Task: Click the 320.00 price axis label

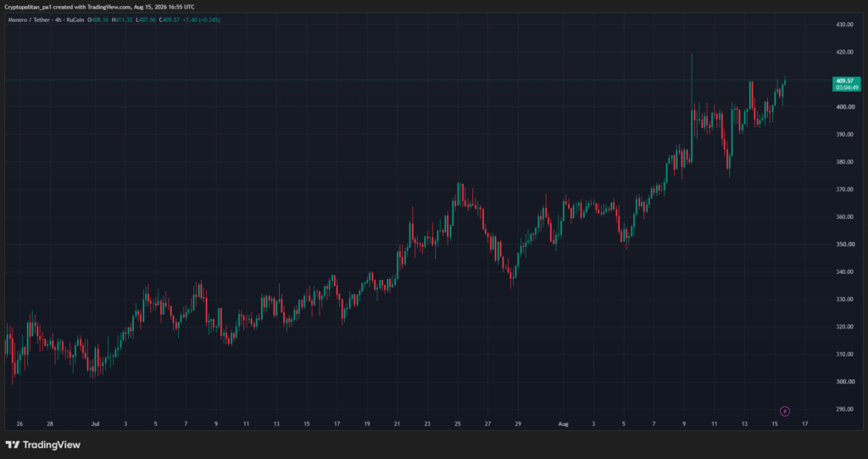Action: (845, 327)
